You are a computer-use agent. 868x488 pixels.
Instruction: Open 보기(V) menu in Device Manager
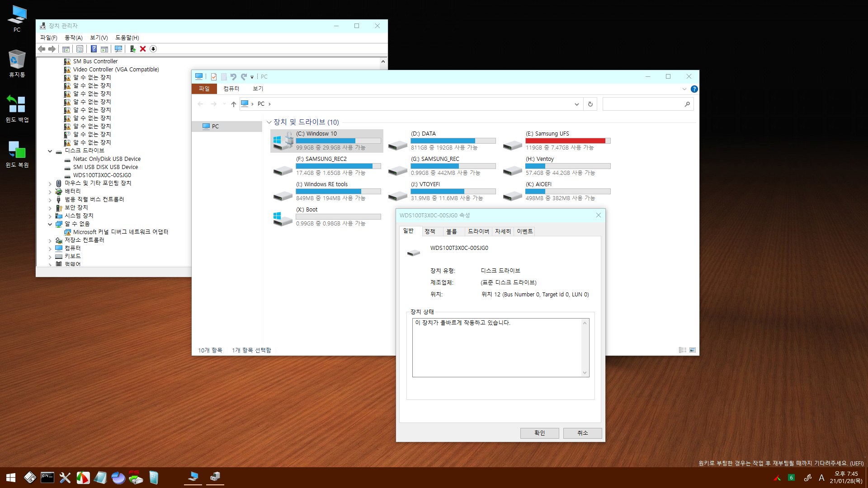point(99,38)
